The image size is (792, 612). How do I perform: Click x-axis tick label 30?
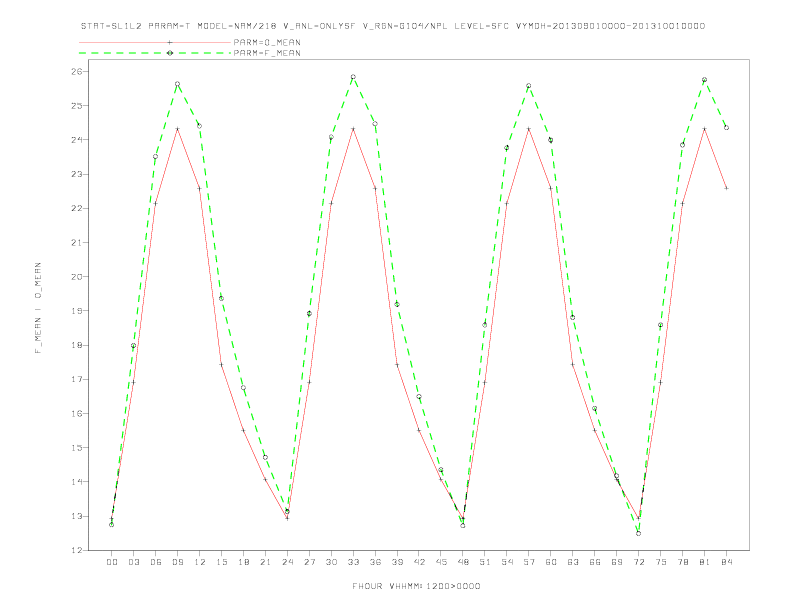(x=331, y=562)
